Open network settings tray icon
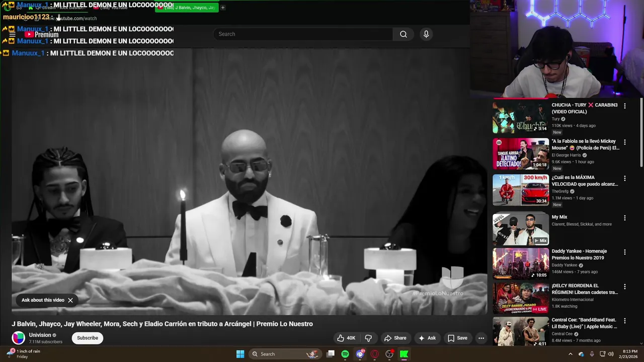This screenshot has width=644, height=362. (603, 354)
